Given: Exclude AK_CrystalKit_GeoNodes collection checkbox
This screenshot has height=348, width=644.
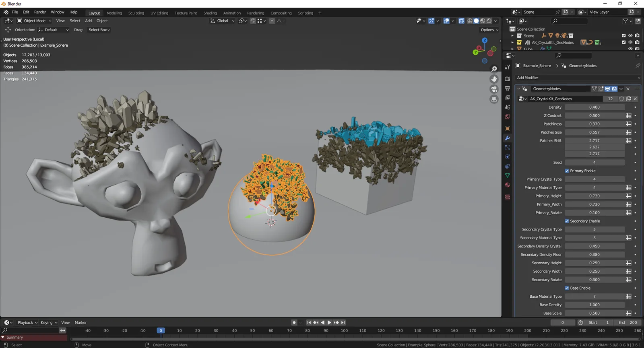Looking at the screenshot, I should point(624,42).
